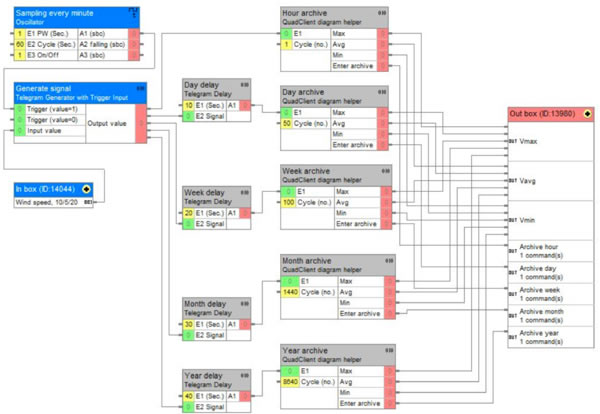Select the E1 PW (Sec.) value field
This screenshot has width=600, height=414.
(20, 34)
